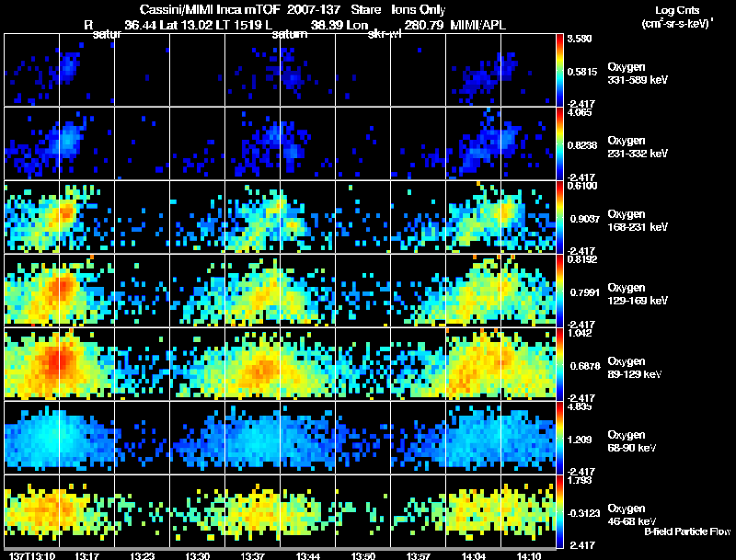This screenshot has width=736, height=560.
Task: Open the 14:10 panel of Oxygen 46-68 keV
Action: tap(528, 511)
